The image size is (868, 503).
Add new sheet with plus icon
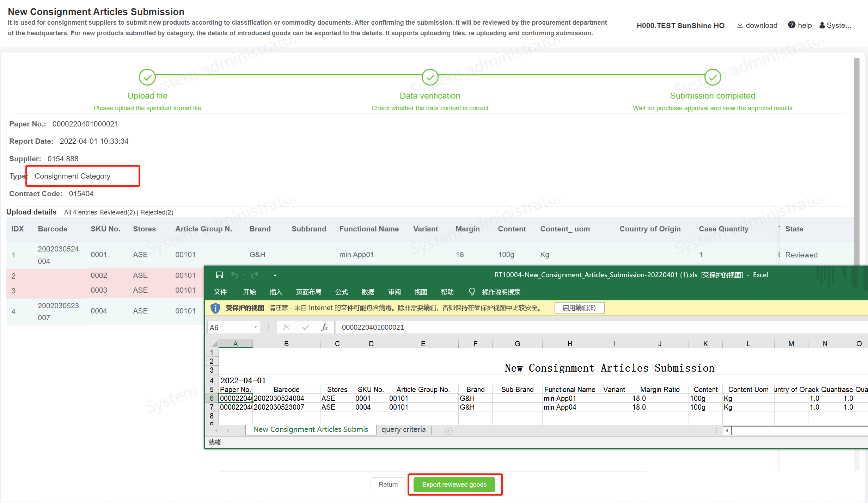pos(448,430)
